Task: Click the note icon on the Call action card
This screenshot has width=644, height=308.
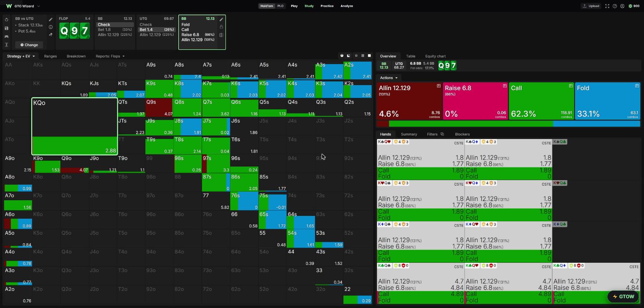Action: coord(571,86)
